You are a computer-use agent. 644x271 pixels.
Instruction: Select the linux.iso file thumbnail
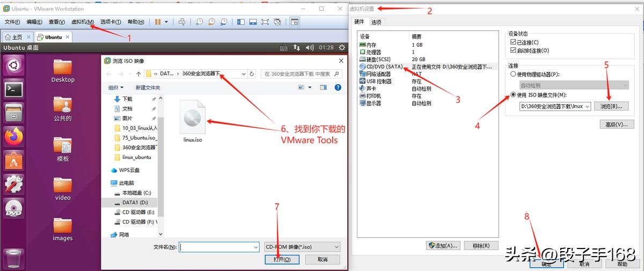pos(193,121)
